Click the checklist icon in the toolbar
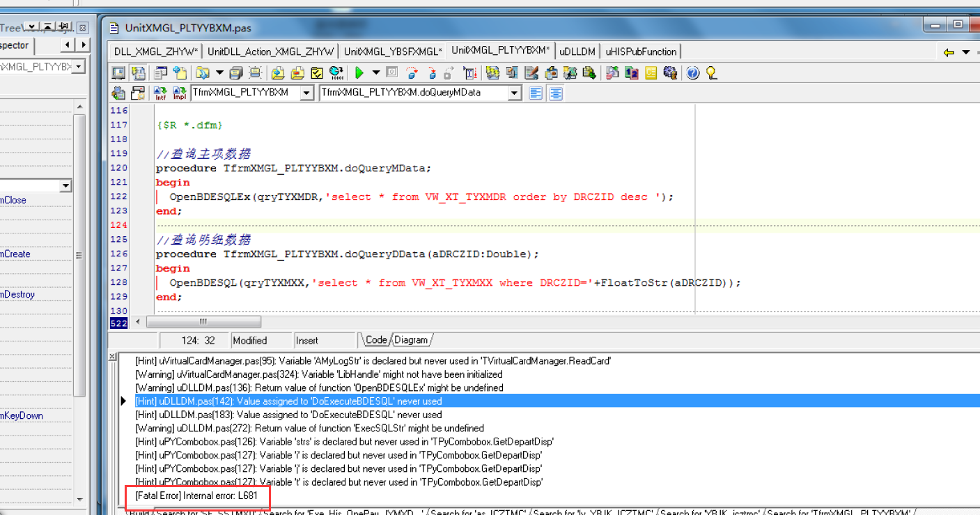The width and height of the screenshot is (980, 515). 317,72
